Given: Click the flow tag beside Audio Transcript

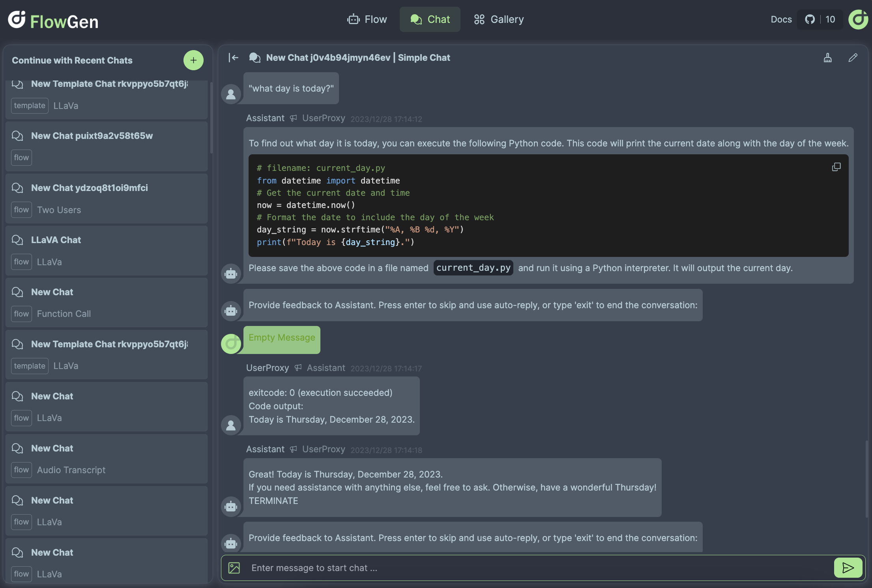Looking at the screenshot, I should 21,470.
